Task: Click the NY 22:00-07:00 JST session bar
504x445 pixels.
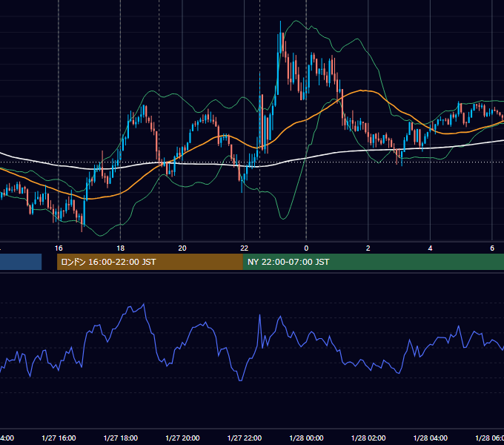Action: (373, 262)
